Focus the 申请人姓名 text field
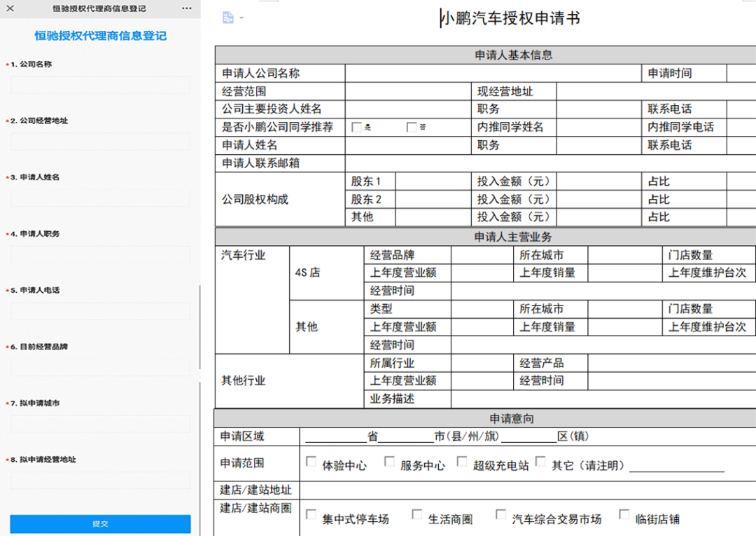Viewport: 756px width, 536px height. pos(99,198)
